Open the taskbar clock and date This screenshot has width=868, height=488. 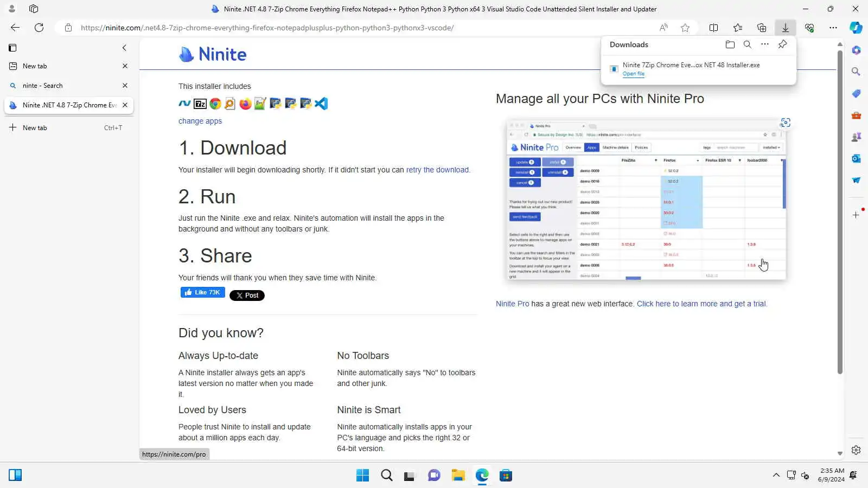click(832, 475)
